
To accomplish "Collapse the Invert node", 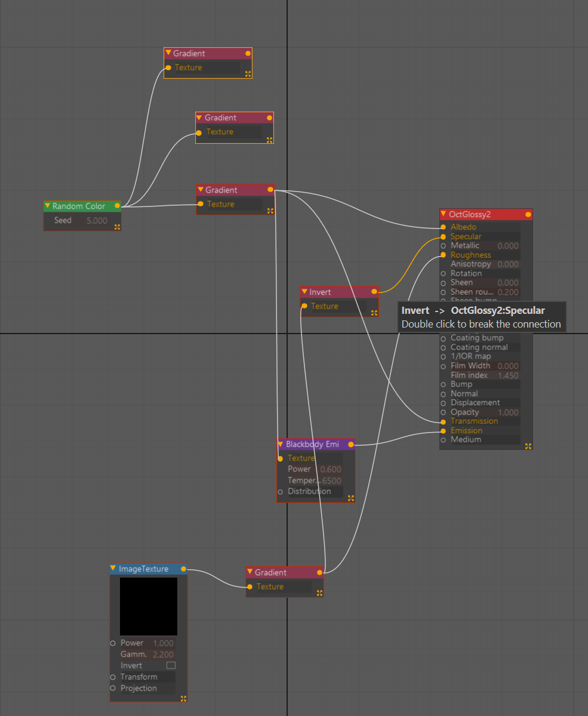I will pyautogui.click(x=304, y=292).
